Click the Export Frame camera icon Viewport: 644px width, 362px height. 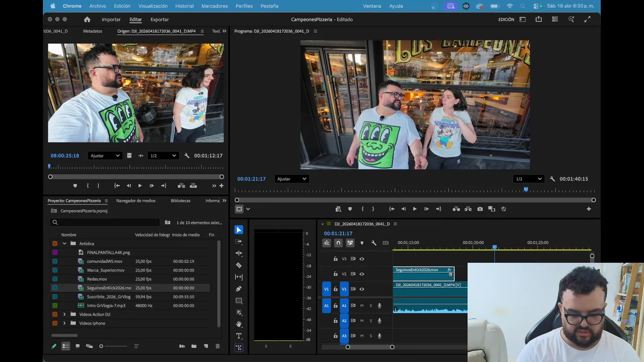click(x=480, y=209)
